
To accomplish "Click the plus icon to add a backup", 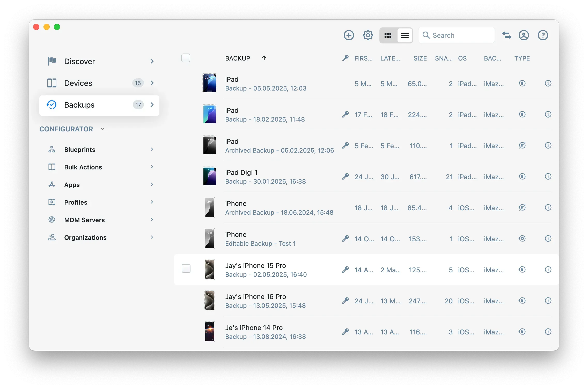I will tap(349, 35).
